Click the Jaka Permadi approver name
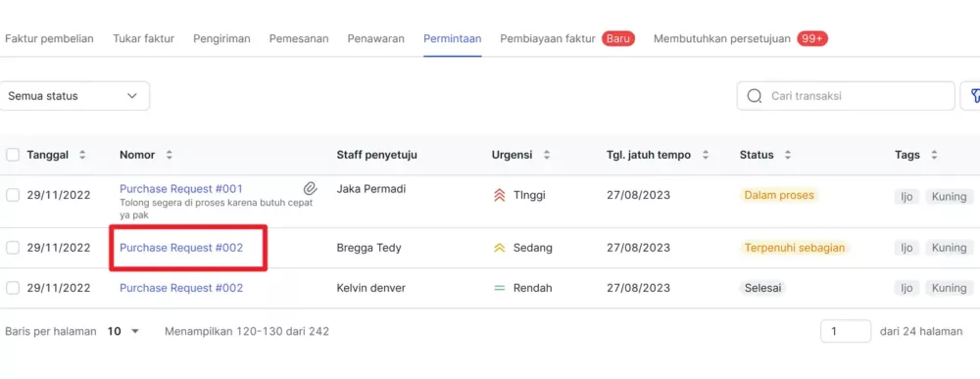The height and width of the screenshot is (379, 980). (372, 189)
